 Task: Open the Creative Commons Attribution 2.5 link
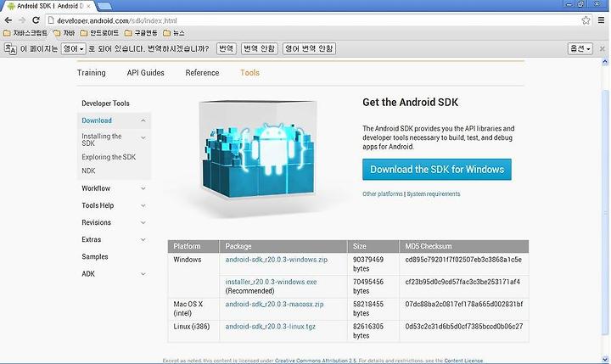[x=315, y=361]
